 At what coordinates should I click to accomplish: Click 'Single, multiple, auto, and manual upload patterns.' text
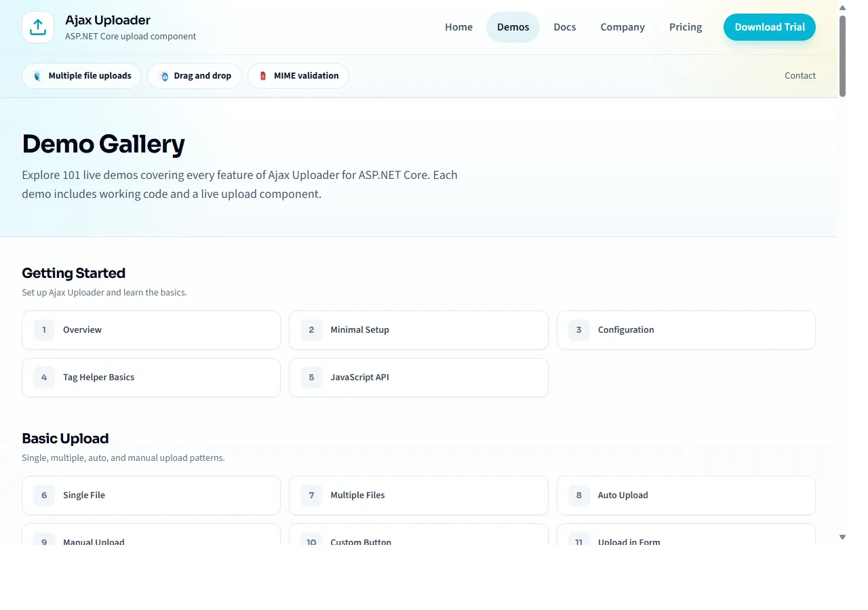coord(123,458)
